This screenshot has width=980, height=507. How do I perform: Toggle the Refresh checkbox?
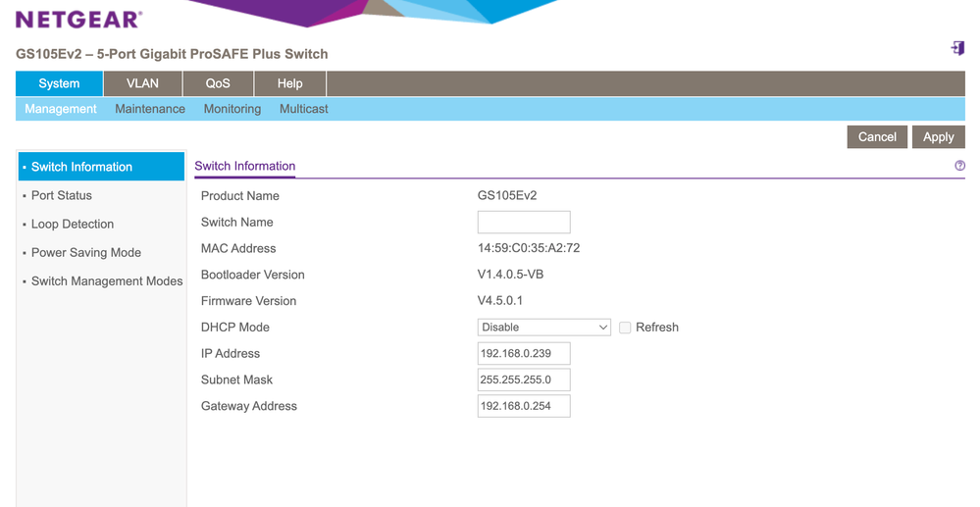[624, 328]
